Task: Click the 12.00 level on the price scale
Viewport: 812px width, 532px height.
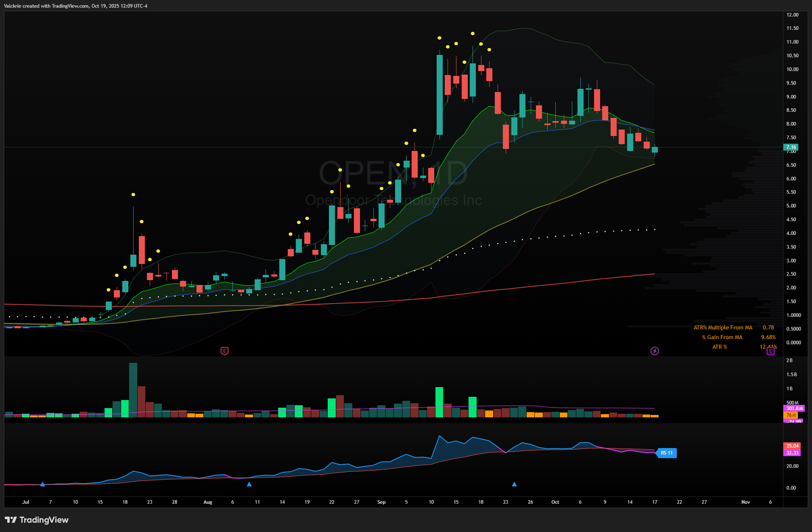Action: (x=792, y=15)
